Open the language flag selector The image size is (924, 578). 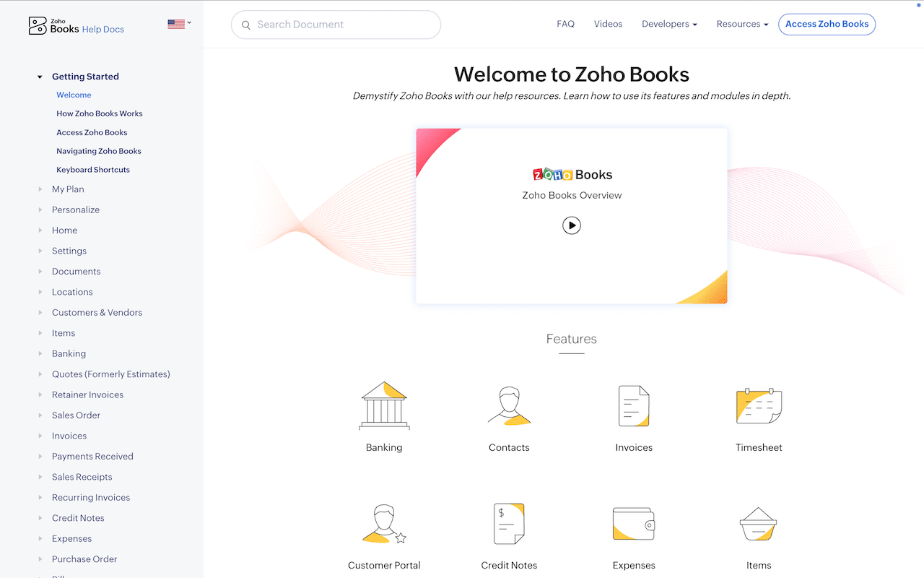click(x=178, y=22)
